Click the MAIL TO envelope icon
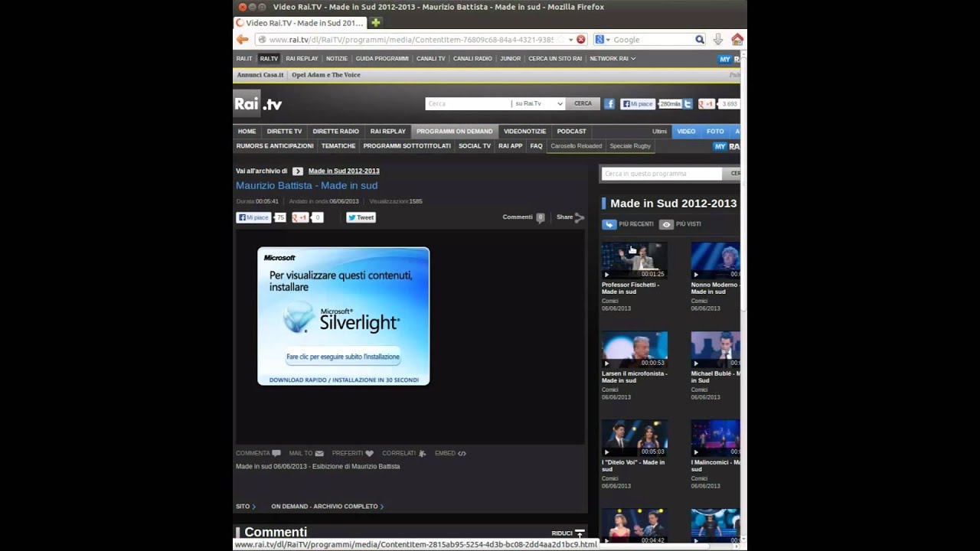 point(319,454)
